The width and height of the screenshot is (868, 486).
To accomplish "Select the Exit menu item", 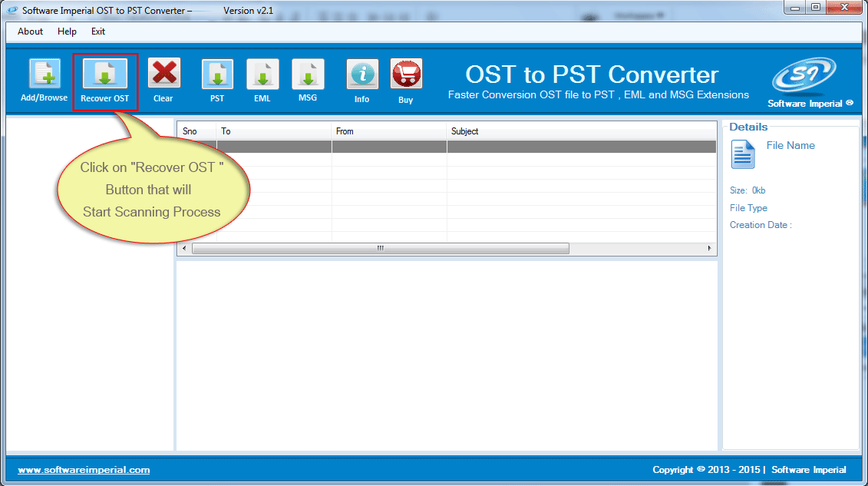I will click(98, 31).
